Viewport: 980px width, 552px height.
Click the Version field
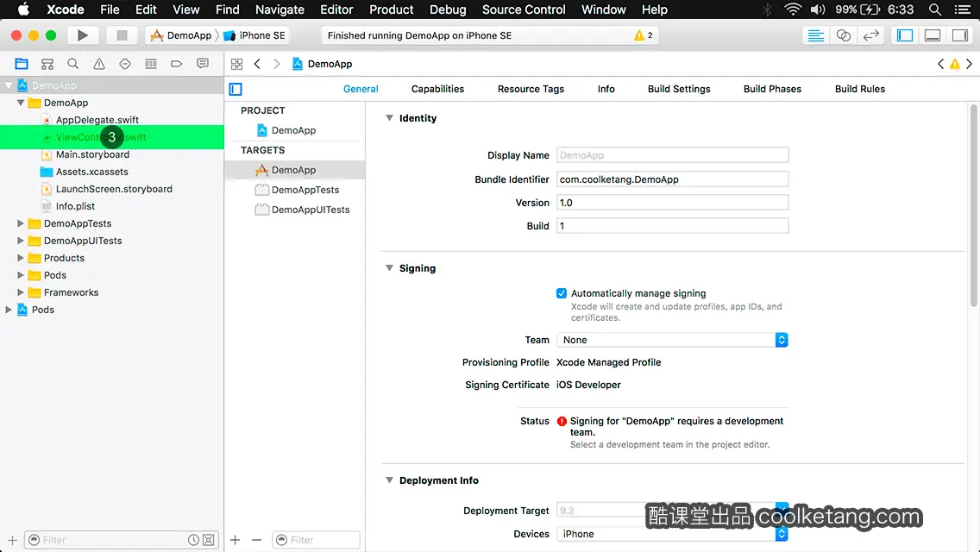tap(673, 203)
